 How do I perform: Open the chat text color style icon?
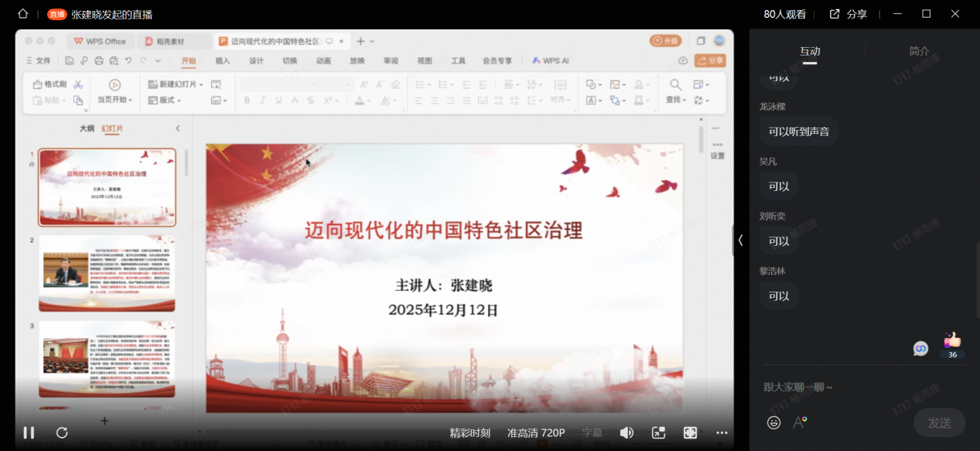click(800, 422)
